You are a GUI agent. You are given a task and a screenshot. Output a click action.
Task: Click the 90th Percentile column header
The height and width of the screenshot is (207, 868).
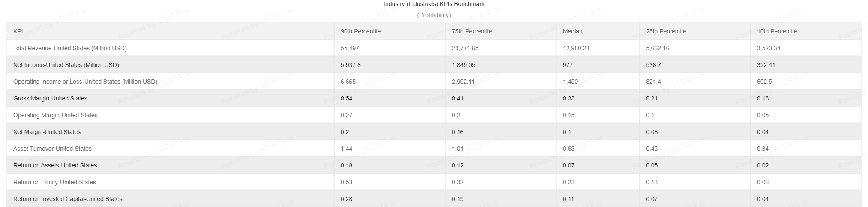[x=360, y=31]
